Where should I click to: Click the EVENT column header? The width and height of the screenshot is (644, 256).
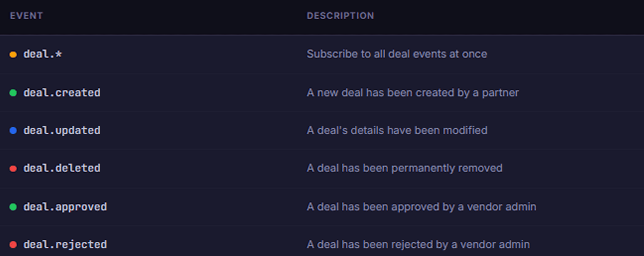[x=26, y=16]
